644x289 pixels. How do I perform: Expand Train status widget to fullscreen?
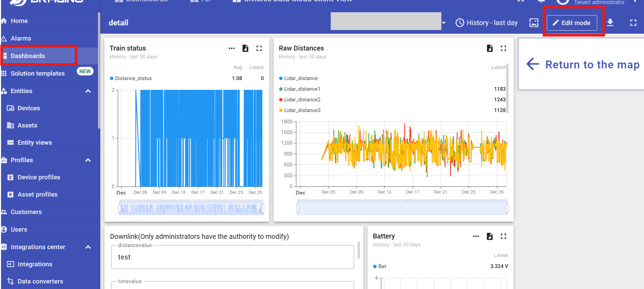point(259,48)
